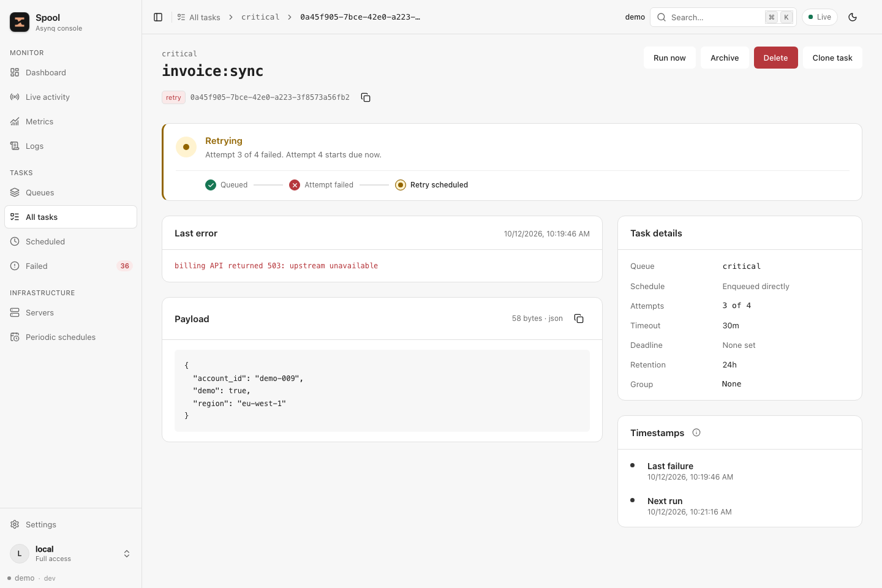Click the 'Enqueued directly' schedule value
This screenshot has height=588, width=882.
pyautogui.click(x=756, y=286)
